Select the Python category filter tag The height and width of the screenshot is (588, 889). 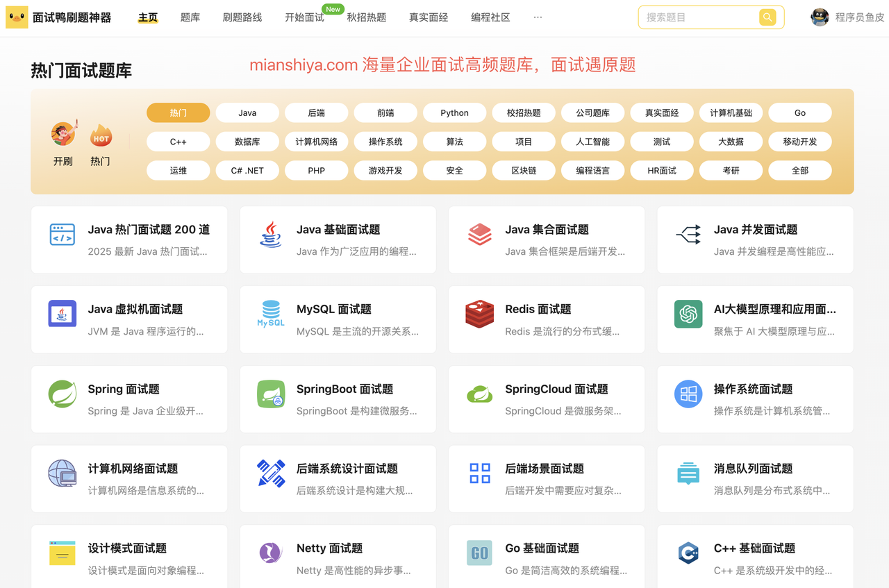pos(454,112)
